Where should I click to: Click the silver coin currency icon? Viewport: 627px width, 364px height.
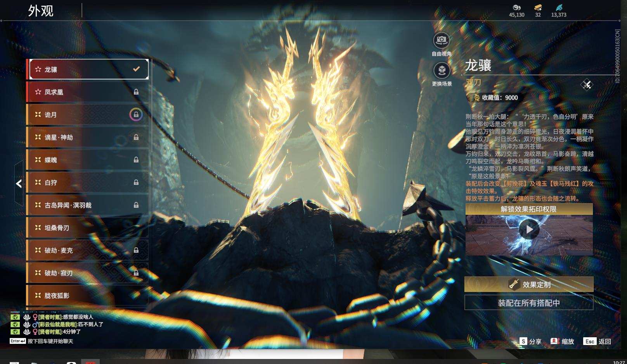point(516,7)
